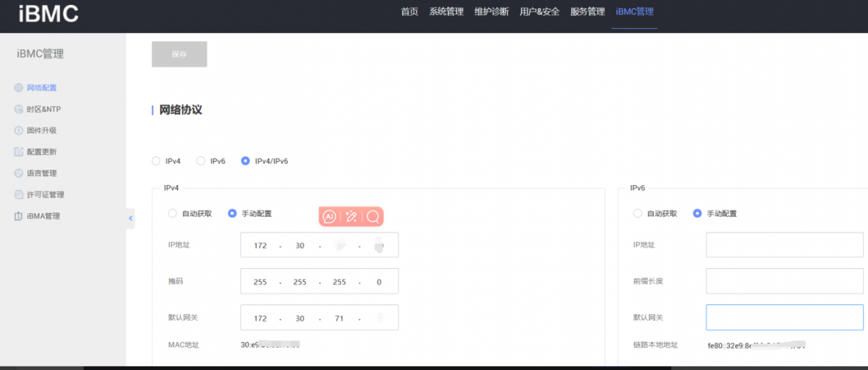Choose 自动获取 under the IPv4 section
The width and height of the screenshot is (868, 370).
pos(172,213)
